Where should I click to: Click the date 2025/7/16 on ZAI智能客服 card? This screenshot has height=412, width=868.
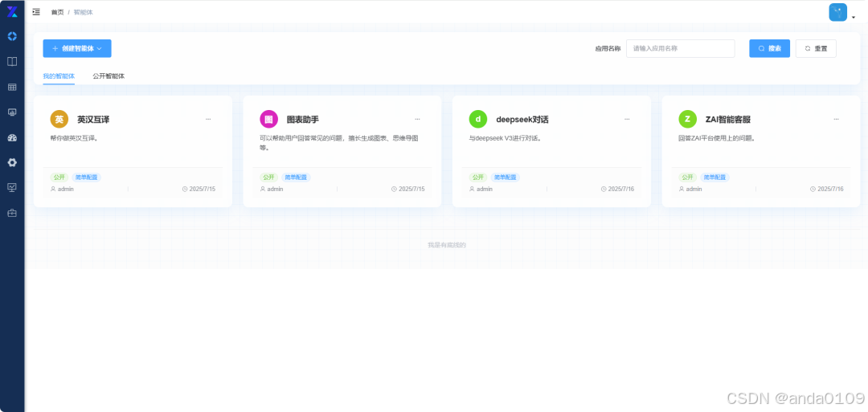pyautogui.click(x=830, y=189)
